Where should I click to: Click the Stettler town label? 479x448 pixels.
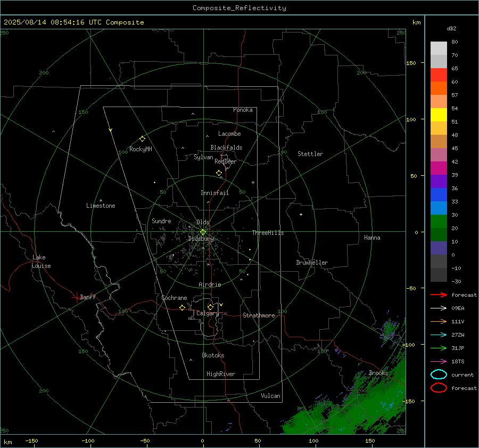tap(310, 154)
